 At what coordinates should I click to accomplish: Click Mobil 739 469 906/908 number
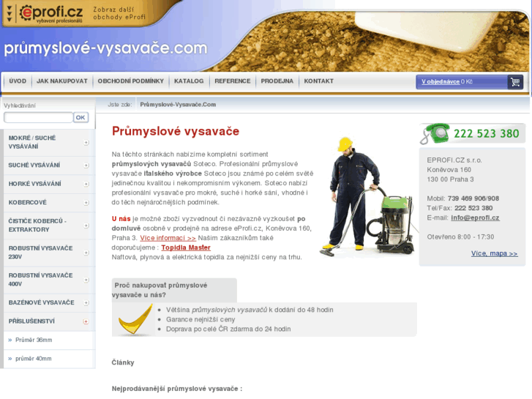(x=473, y=198)
